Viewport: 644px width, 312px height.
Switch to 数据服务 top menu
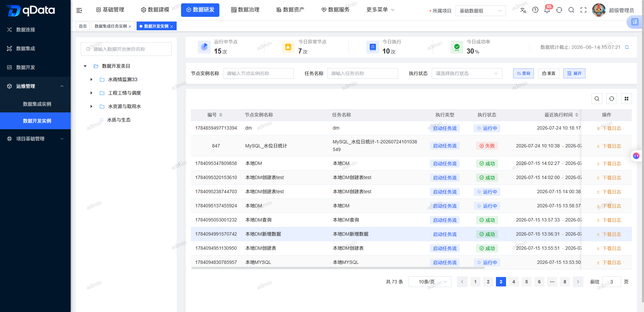click(335, 10)
